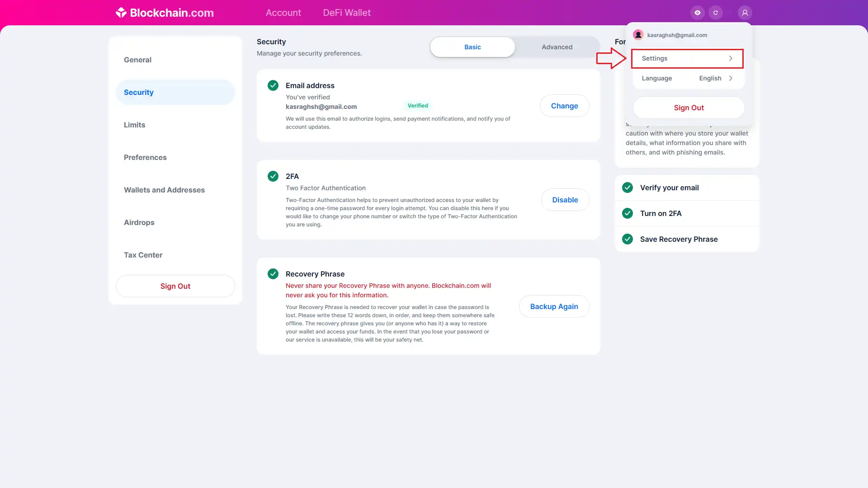The width and height of the screenshot is (868, 488).
Task: Open the DeFi Wallet tab
Action: tap(347, 13)
